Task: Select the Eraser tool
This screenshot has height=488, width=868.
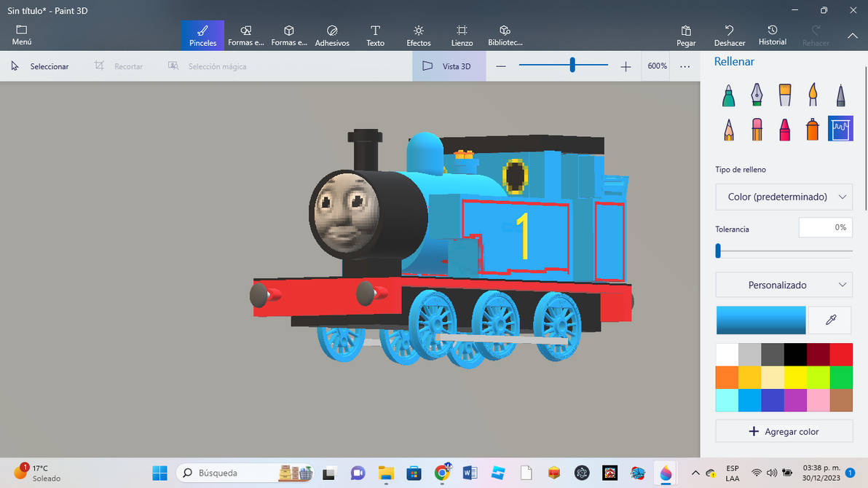Action: (x=757, y=129)
